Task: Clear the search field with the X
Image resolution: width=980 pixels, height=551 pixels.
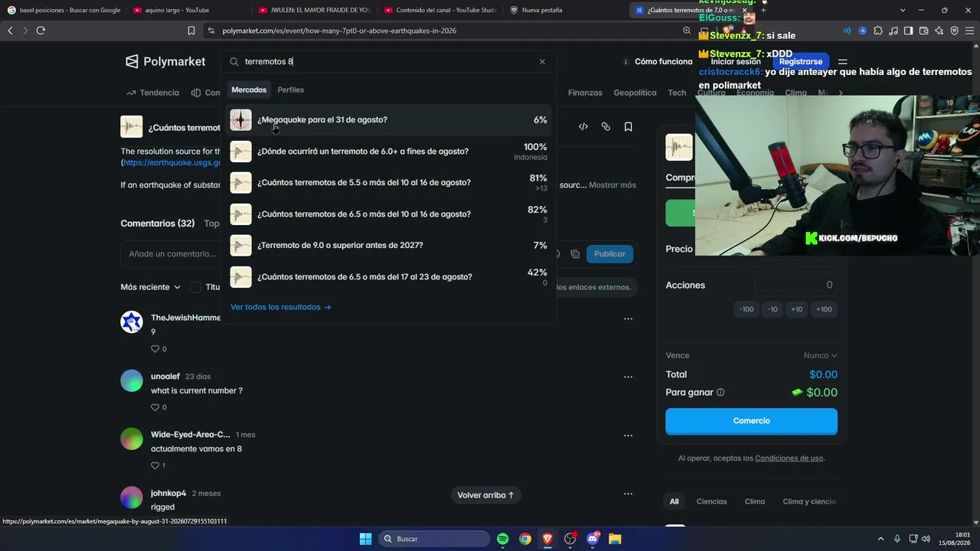Action: pyautogui.click(x=542, y=62)
